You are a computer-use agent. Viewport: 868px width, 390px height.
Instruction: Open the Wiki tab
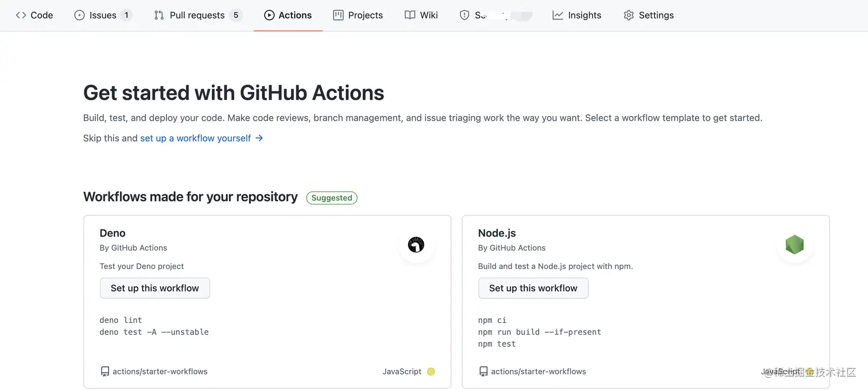tap(421, 16)
